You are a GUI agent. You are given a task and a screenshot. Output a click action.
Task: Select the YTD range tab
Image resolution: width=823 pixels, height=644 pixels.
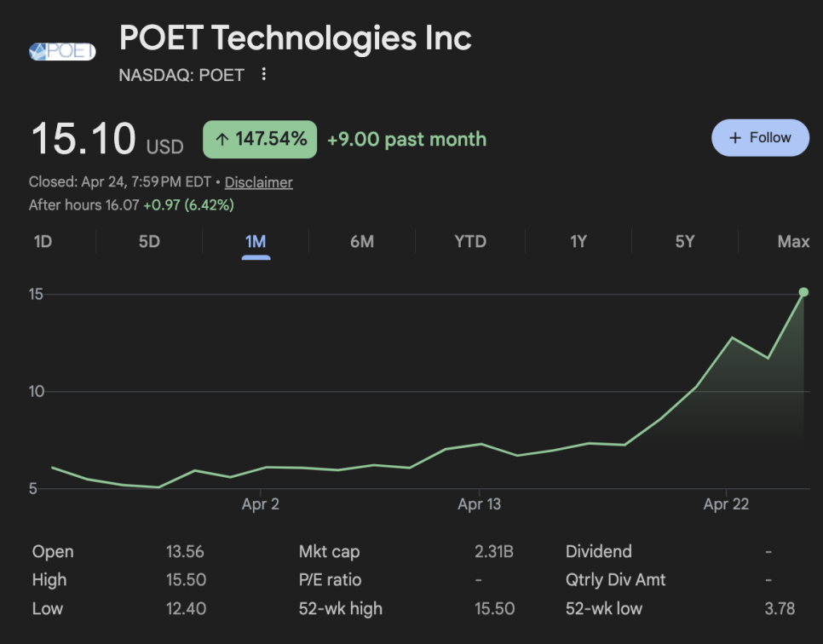[470, 242]
